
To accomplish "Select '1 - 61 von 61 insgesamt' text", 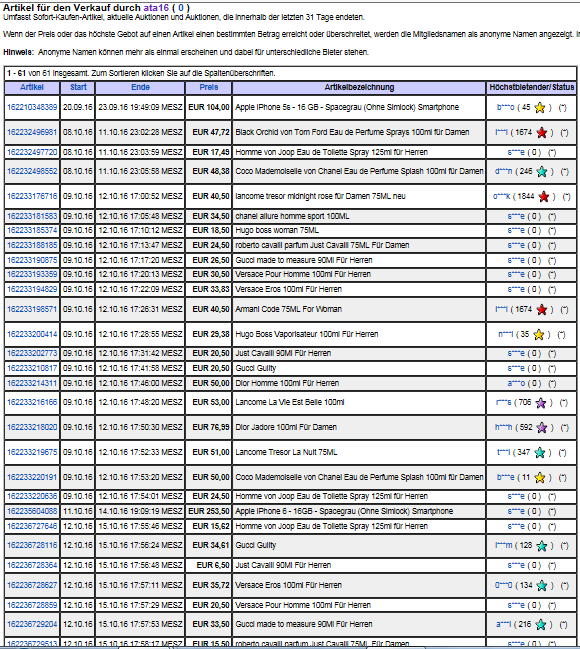I will point(47,73).
